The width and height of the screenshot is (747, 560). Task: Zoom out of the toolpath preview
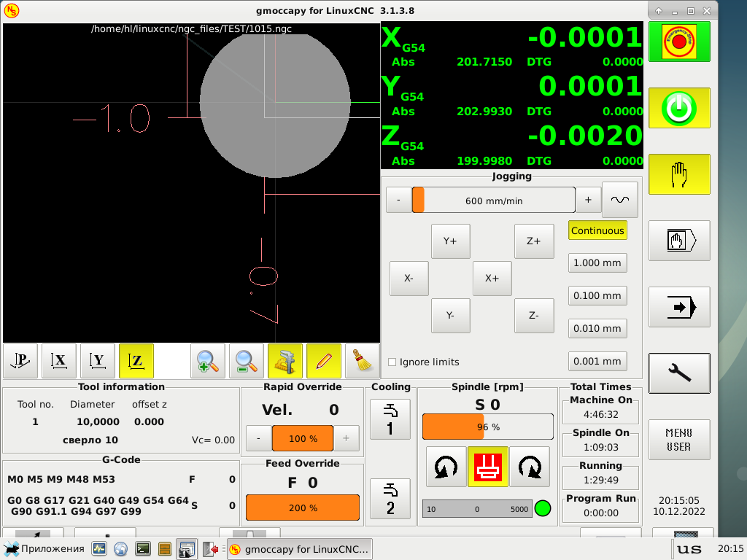pos(247,360)
